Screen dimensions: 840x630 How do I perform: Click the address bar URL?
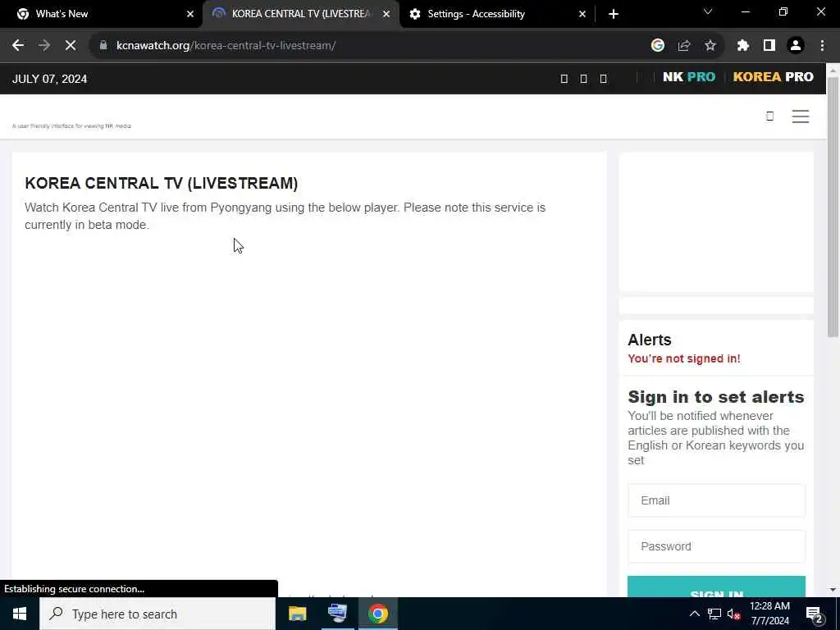click(x=226, y=46)
